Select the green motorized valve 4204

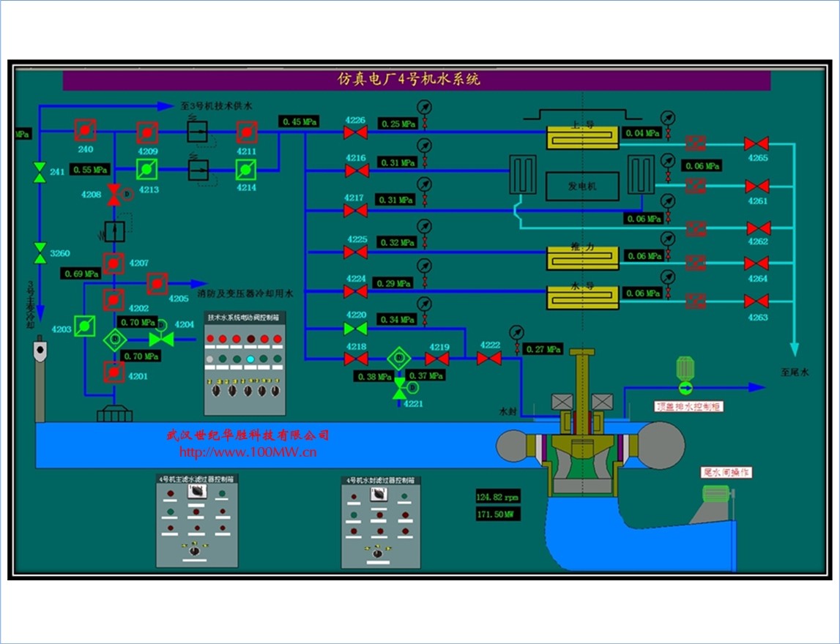pyautogui.click(x=160, y=338)
